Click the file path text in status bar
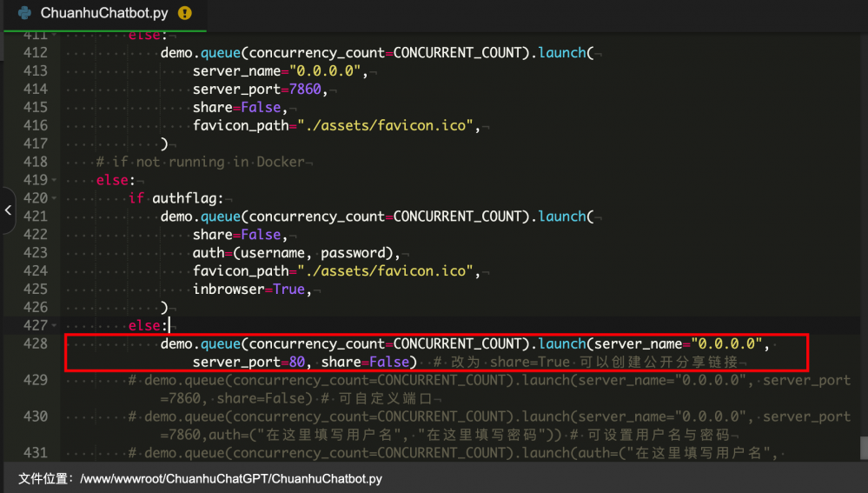Image resolution: width=868 pixels, height=493 pixels. click(230, 479)
